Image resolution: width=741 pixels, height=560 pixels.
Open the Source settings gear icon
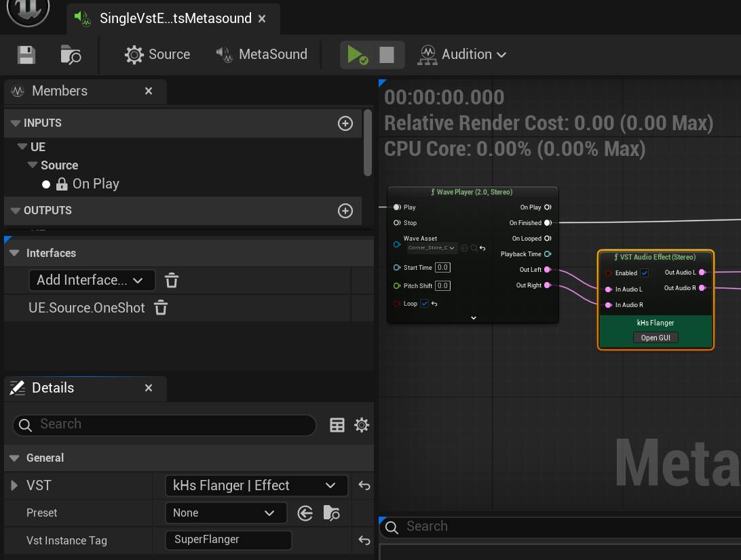(134, 55)
